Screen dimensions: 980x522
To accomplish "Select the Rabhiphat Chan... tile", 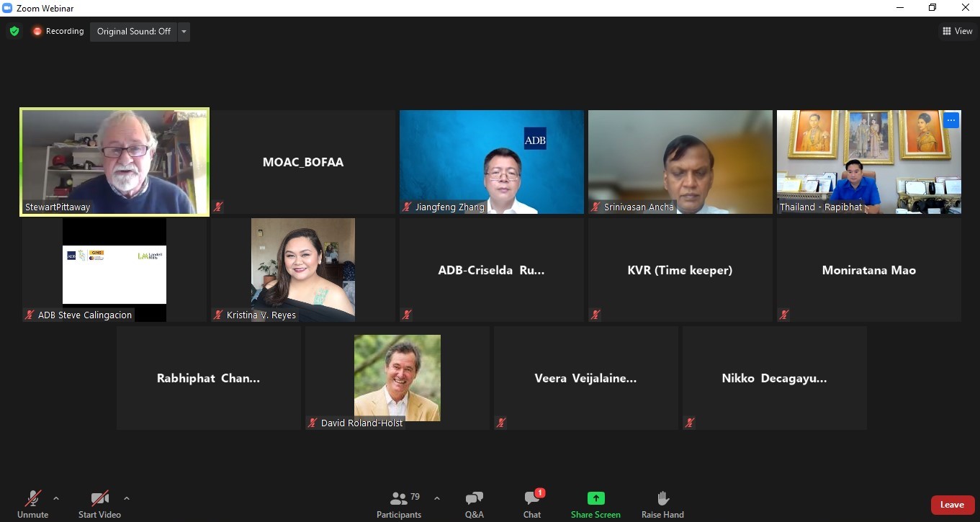I will click(x=209, y=378).
